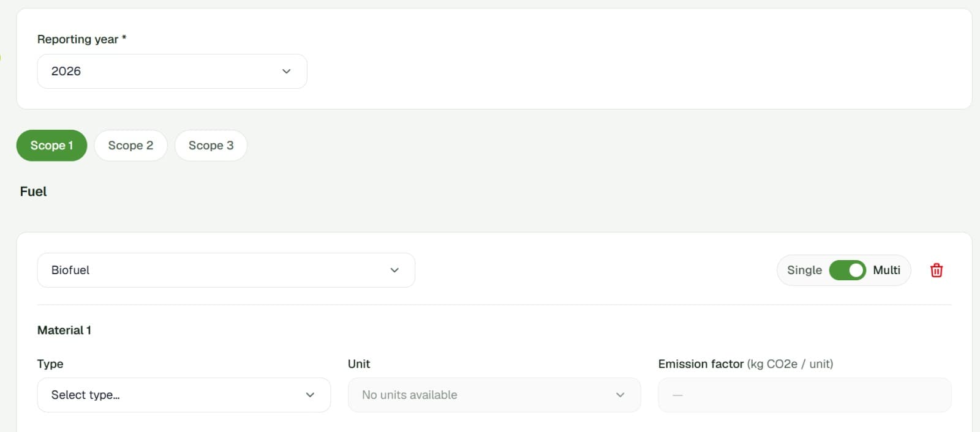Toggle the Single/Multi material switch
The image size is (980, 432).
point(847,270)
